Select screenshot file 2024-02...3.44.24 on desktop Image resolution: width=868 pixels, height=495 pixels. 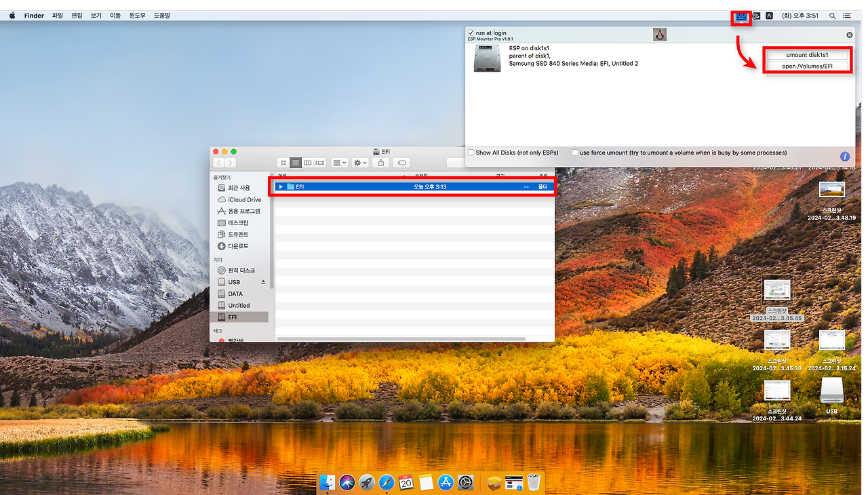click(x=777, y=401)
